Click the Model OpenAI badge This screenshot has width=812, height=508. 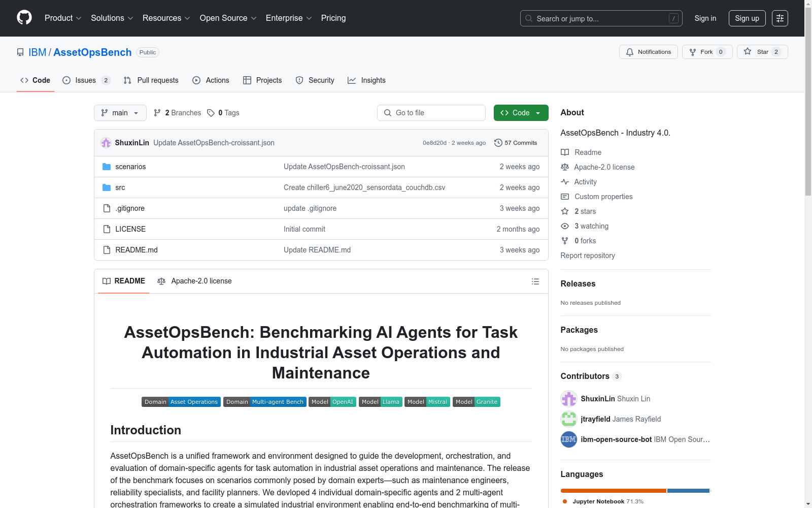click(332, 402)
